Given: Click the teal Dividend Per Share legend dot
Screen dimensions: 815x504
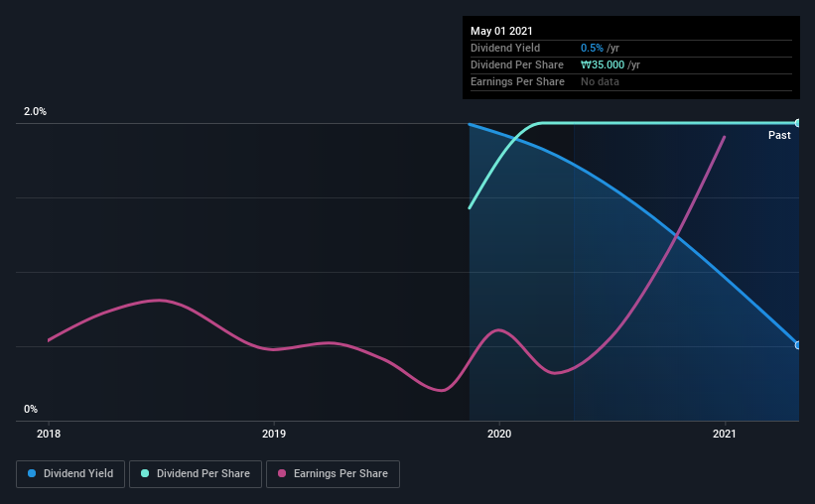Looking at the screenshot, I should [145, 473].
